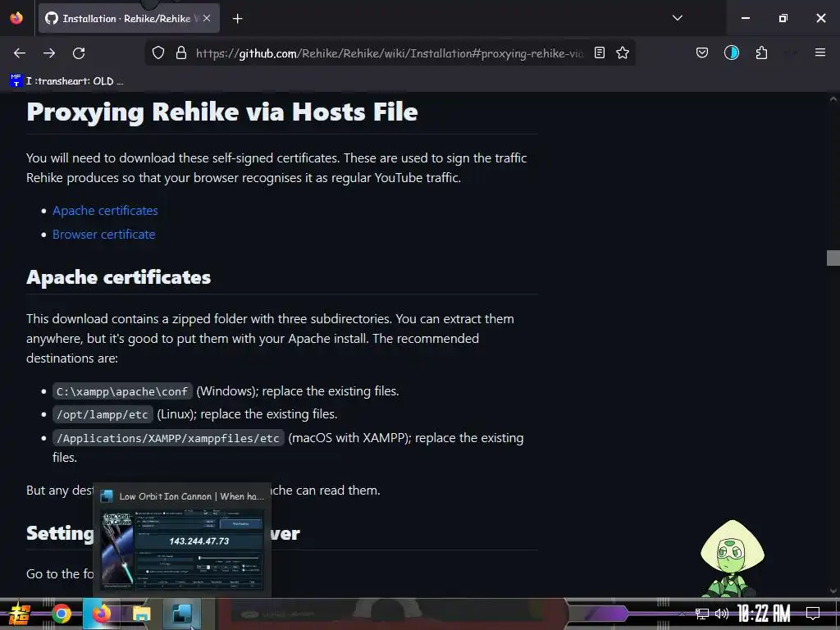Screen dimensions: 840x630
Task: Go back to the previous page
Action: (20, 53)
